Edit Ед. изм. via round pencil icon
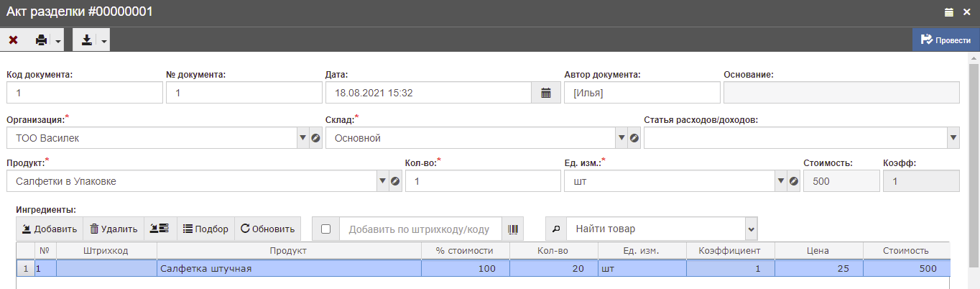The image size is (980, 289). (793, 181)
